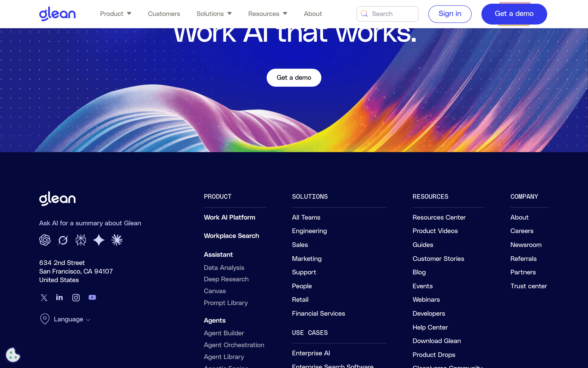Click the location pin icon beside Language

[x=45, y=319]
